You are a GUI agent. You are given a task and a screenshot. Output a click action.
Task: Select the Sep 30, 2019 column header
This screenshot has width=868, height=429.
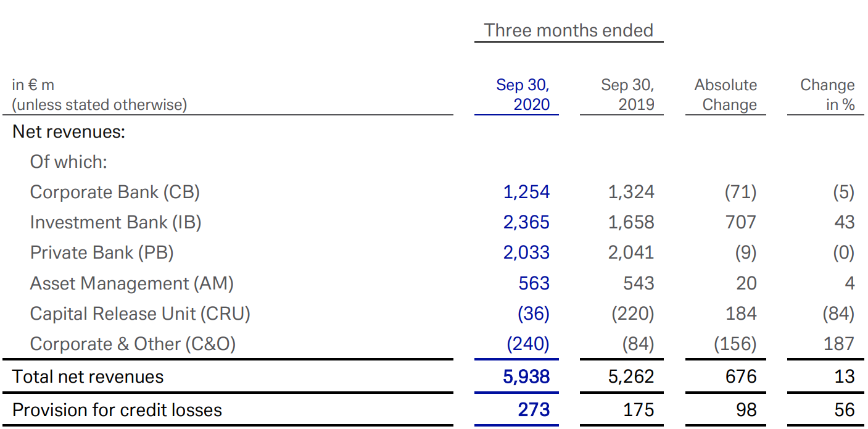(627, 94)
